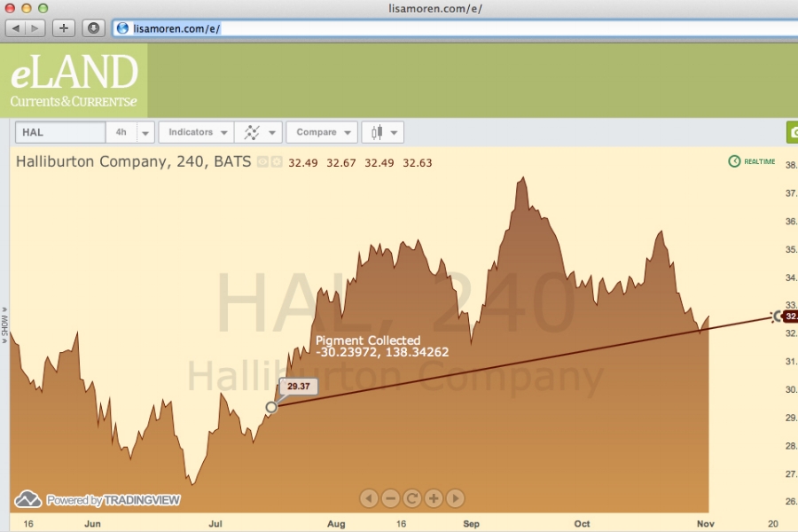Click the -30.23972, 138.34262 coordinates text
The width and height of the screenshot is (798, 532).
coord(382,352)
